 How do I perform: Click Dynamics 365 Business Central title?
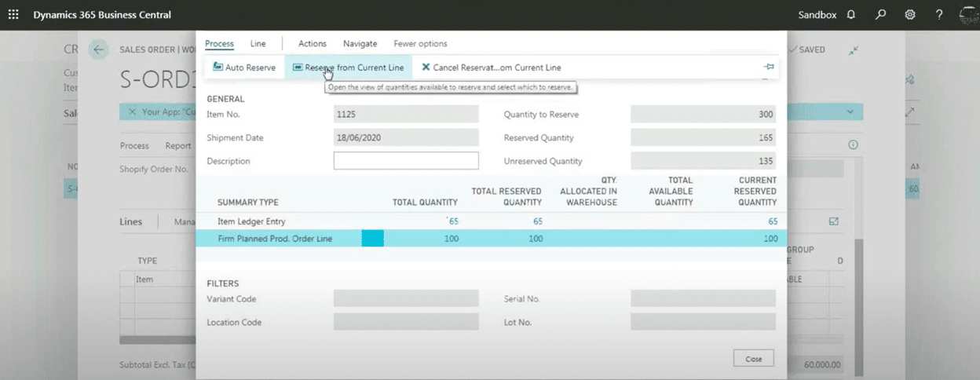102,15
